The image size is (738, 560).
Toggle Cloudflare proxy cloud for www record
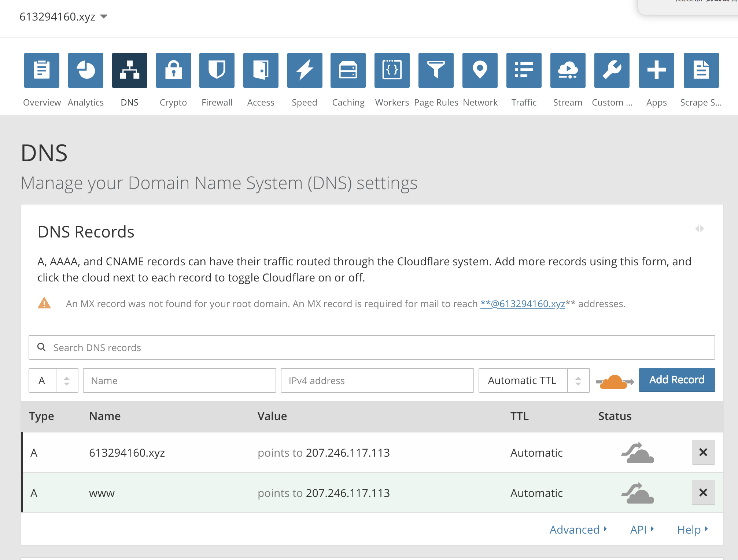638,493
